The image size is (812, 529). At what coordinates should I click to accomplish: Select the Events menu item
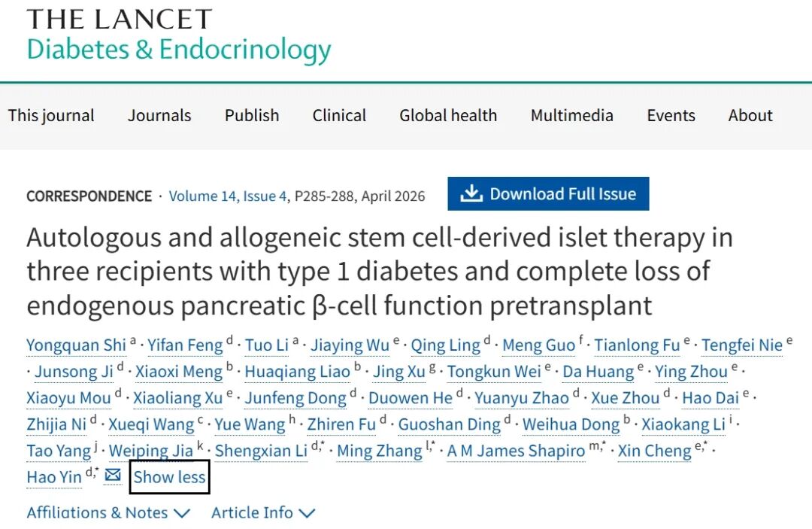pos(671,116)
